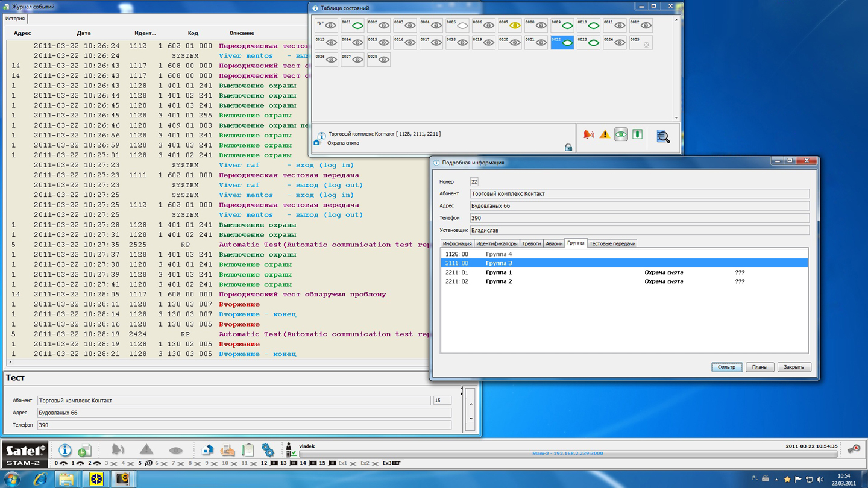
Task: Click the red alarm bell filter icon
Action: click(588, 135)
